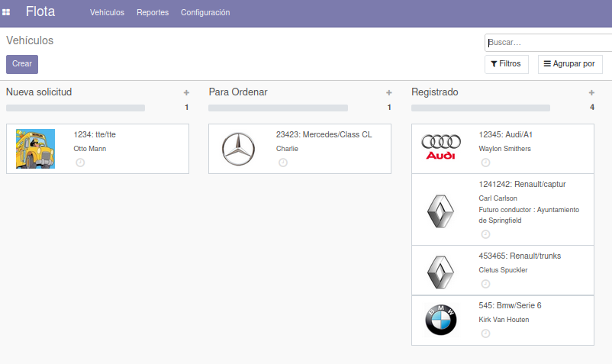
Task: Click activity clock on Audi/A1 card
Action: click(485, 163)
